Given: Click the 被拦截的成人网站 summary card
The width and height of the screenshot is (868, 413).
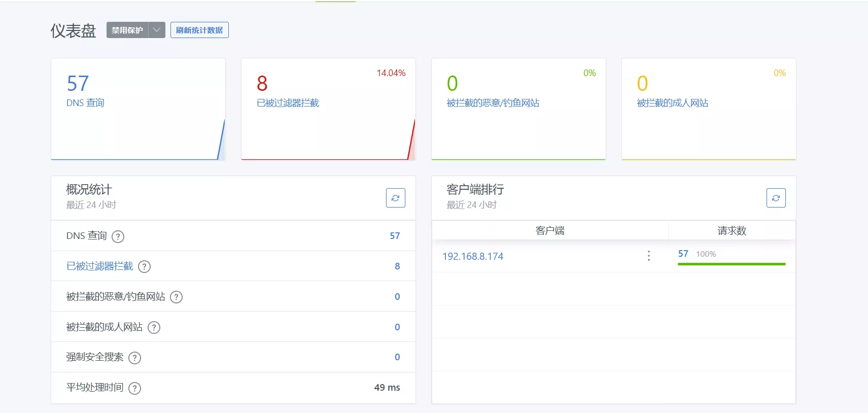Looking at the screenshot, I should (709, 109).
